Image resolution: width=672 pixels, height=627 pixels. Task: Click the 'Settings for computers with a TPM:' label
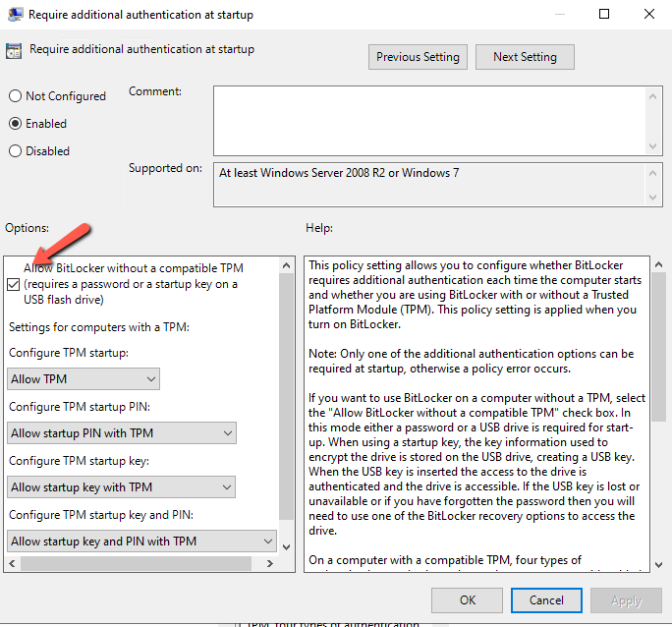[99, 327]
